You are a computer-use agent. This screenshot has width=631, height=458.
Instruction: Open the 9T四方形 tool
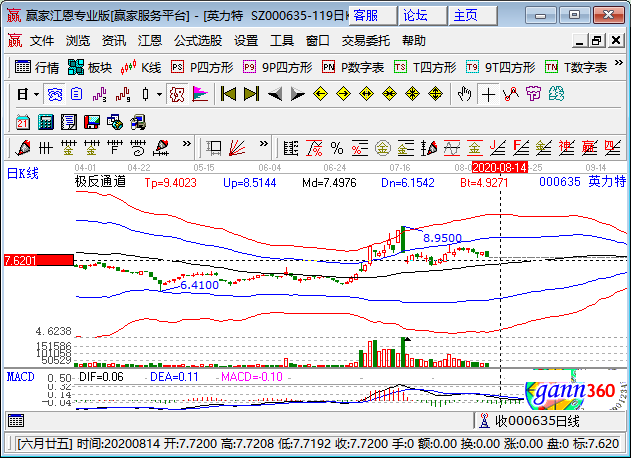tap(501, 67)
